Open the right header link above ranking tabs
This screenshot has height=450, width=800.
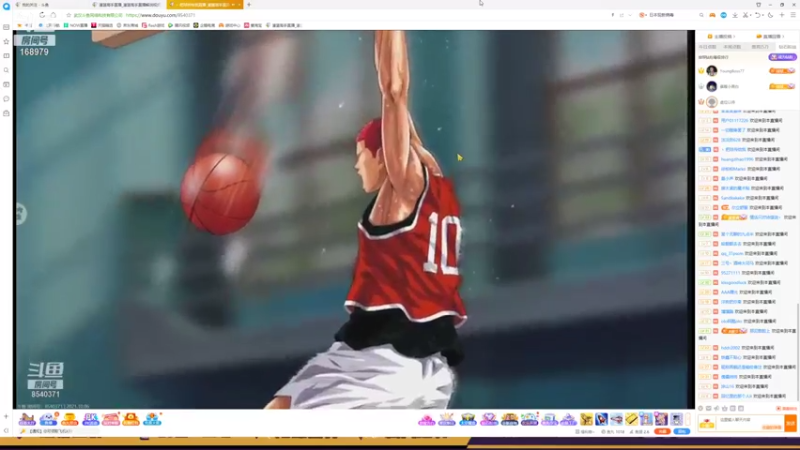click(x=770, y=36)
